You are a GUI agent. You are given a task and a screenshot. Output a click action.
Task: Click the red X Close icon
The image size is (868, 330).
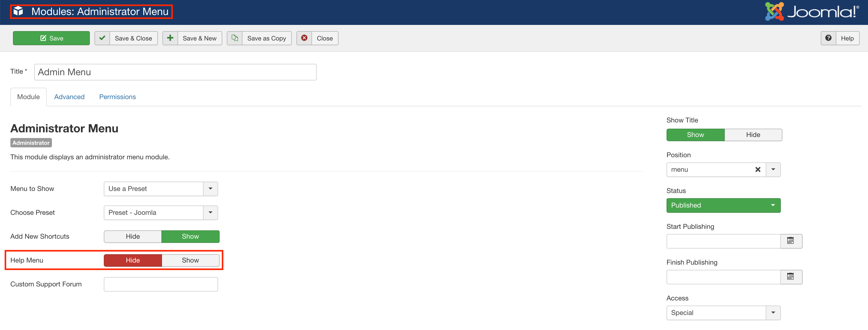pyautogui.click(x=304, y=38)
